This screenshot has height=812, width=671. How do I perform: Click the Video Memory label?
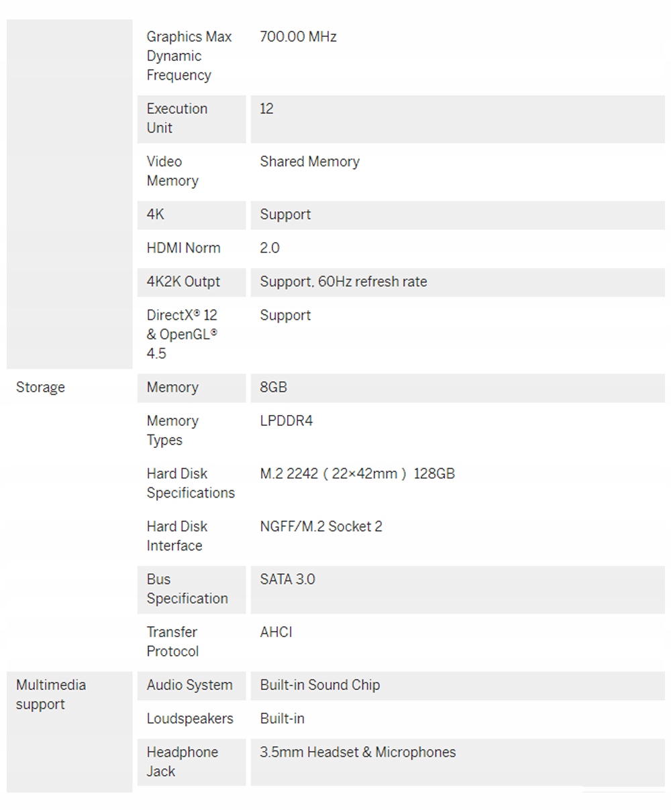[172, 171]
